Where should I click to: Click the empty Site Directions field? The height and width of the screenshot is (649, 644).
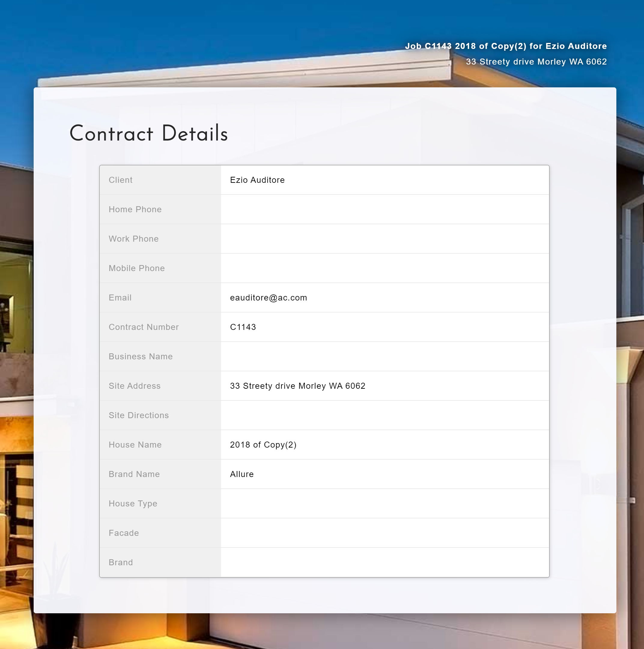pos(384,415)
